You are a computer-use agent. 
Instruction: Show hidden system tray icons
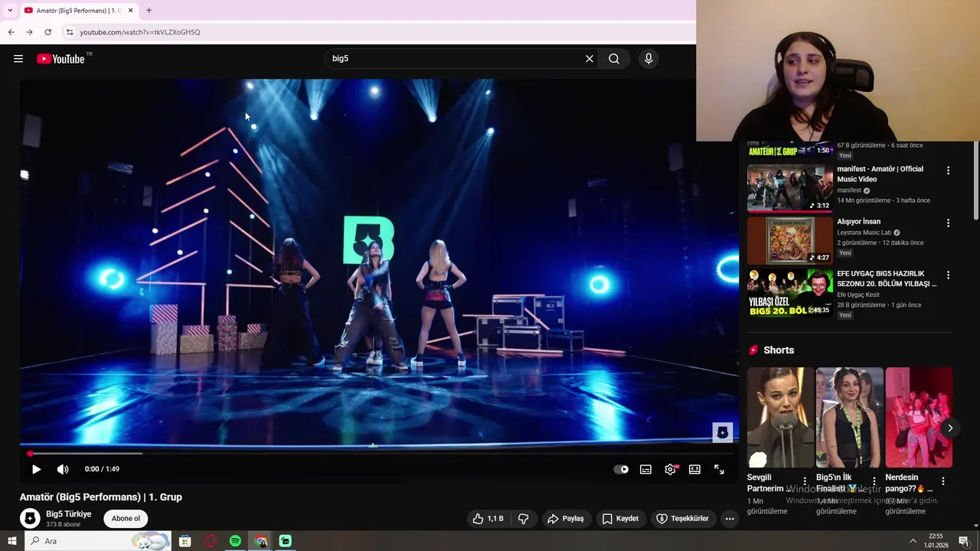[913, 541]
